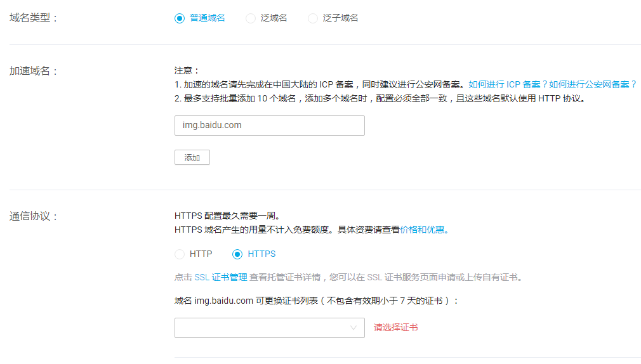Open the SSL 证书管理 link
Image resolution: width=641 pixels, height=364 pixels.
[221, 277]
